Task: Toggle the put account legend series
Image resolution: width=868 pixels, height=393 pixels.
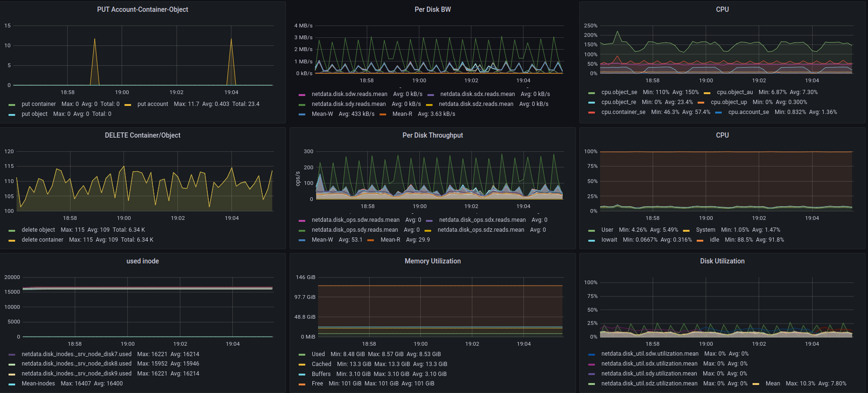Action: point(152,104)
